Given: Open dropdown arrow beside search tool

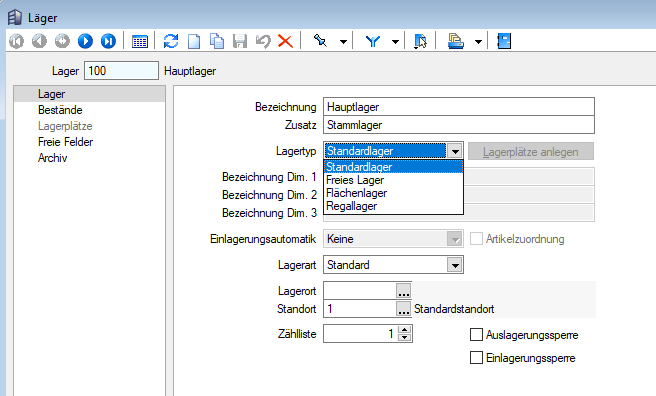Looking at the screenshot, I should pyautogui.click(x=343, y=42).
